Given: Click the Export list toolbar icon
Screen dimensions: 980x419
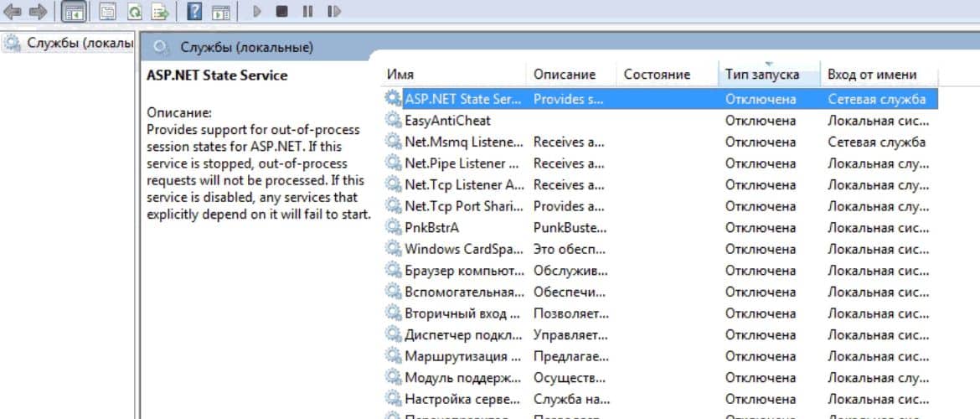Looking at the screenshot, I should tap(158, 12).
